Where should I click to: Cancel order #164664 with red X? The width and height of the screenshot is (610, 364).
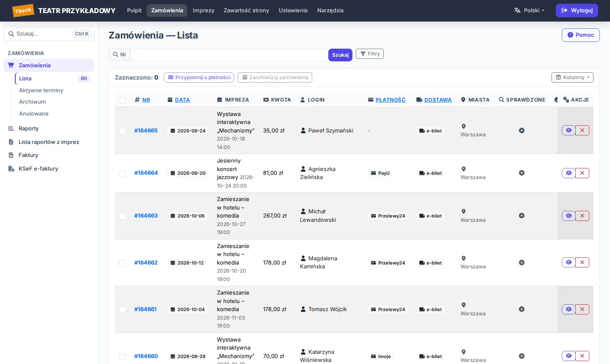tap(582, 173)
